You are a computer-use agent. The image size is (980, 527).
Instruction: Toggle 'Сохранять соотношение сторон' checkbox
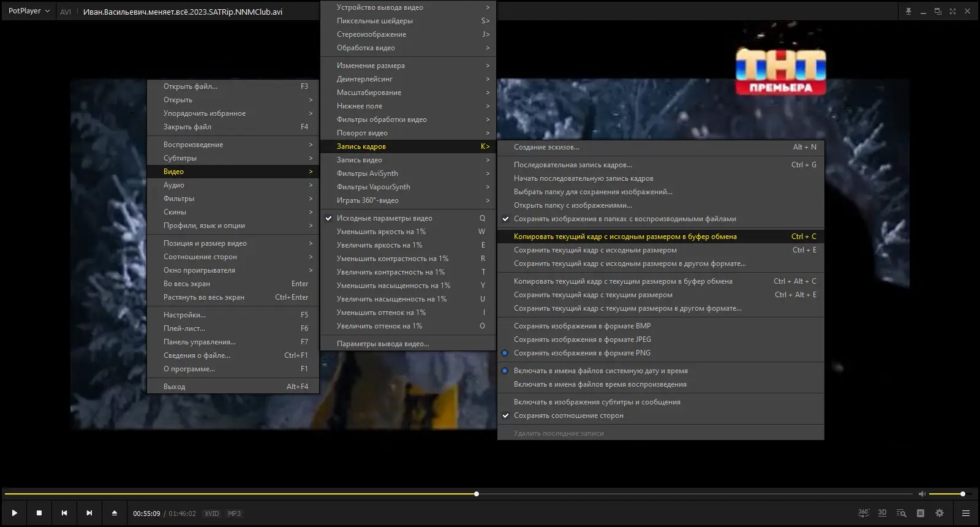pyautogui.click(x=568, y=415)
